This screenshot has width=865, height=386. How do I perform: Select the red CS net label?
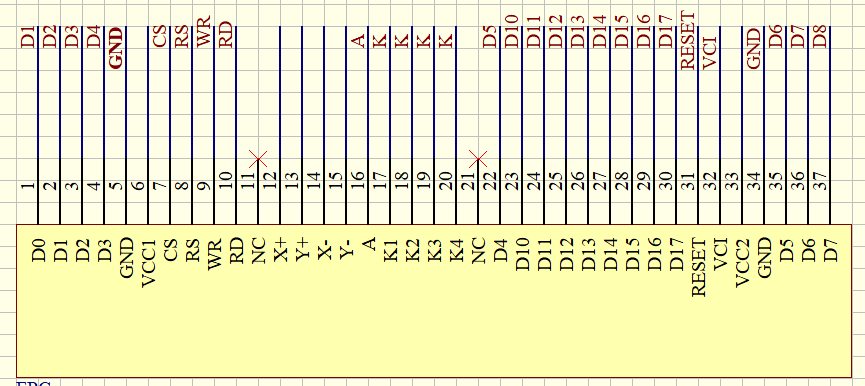point(160,37)
